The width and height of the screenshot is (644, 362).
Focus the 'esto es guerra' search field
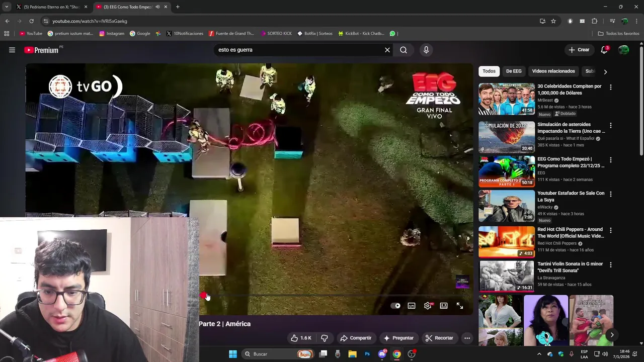[x=299, y=50]
